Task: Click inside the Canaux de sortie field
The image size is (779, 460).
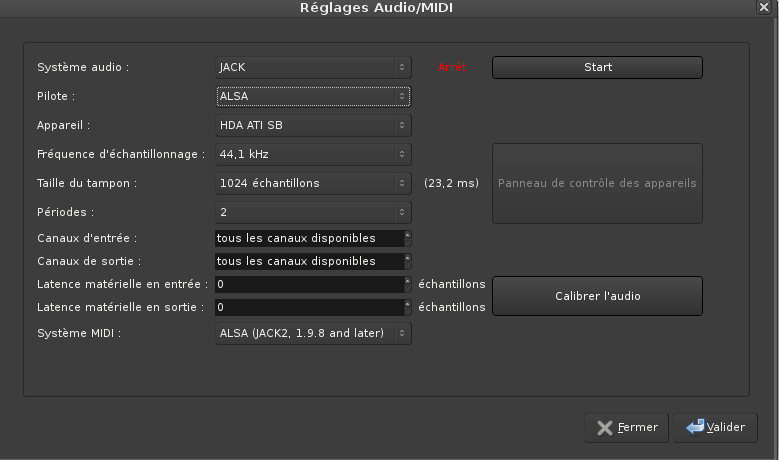Action: [x=308, y=261]
